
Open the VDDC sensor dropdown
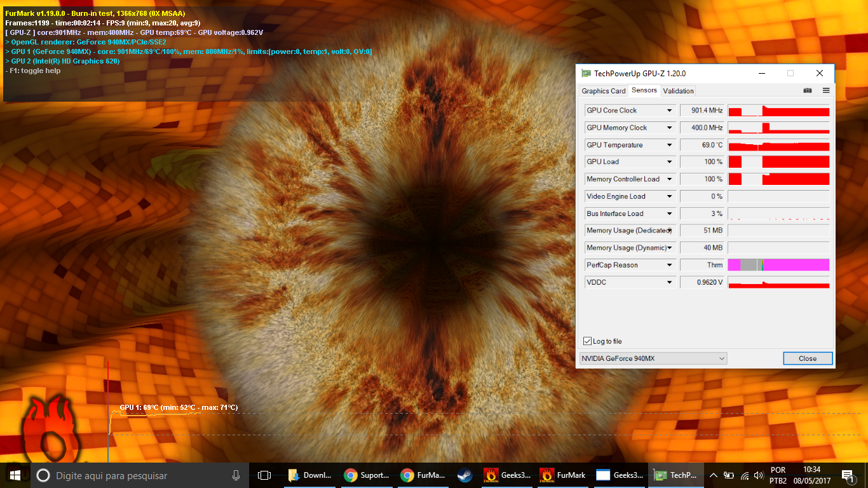click(x=669, y=282)
